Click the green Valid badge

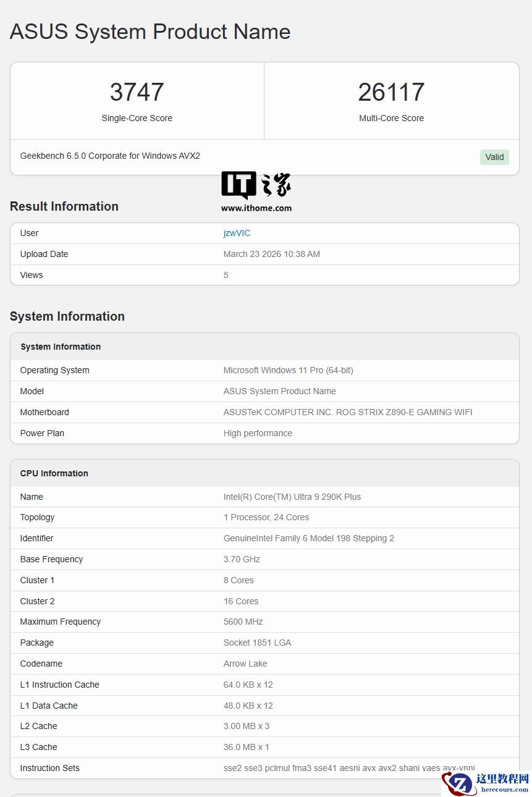(x=494, y=157)
